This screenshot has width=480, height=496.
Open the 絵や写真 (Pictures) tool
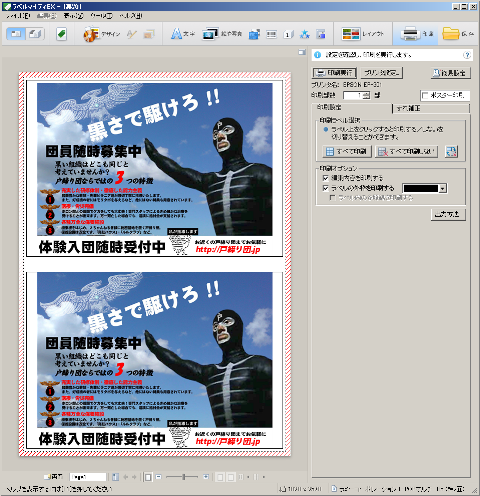(x=222, y=34)
